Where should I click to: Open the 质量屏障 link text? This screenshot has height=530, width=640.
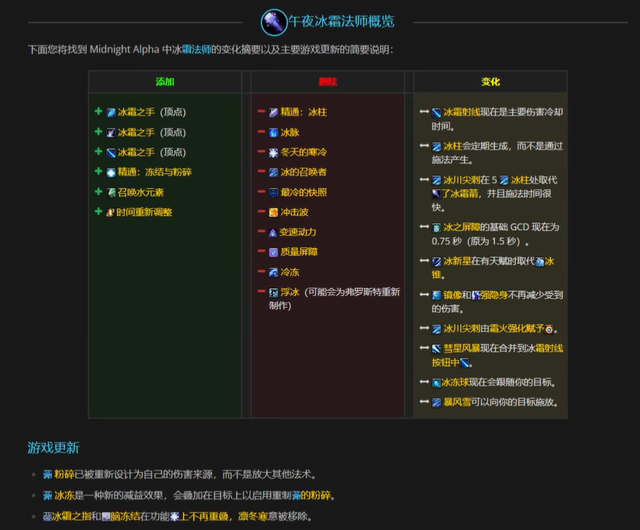click(299, 252)
